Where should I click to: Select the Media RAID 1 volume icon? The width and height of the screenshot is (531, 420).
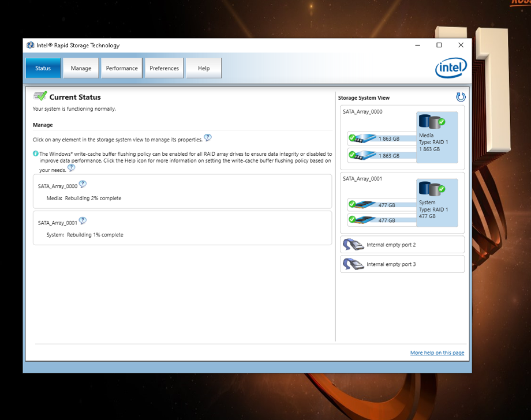(432, 122)
